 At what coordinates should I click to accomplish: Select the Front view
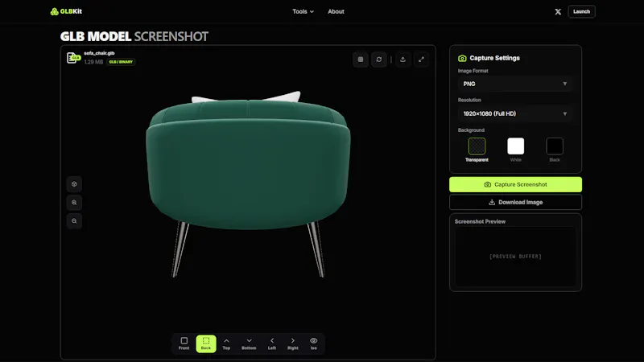tap(184, 343)
